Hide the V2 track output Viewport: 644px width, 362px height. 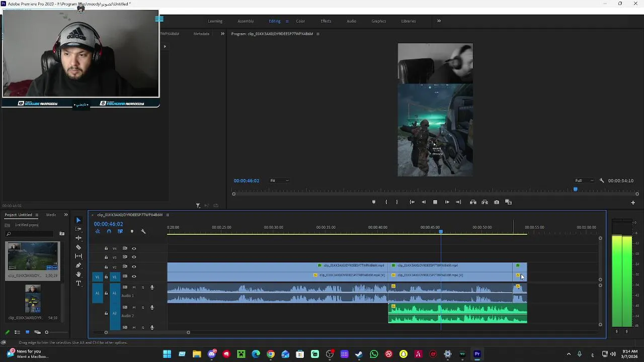tap(134, 267)
